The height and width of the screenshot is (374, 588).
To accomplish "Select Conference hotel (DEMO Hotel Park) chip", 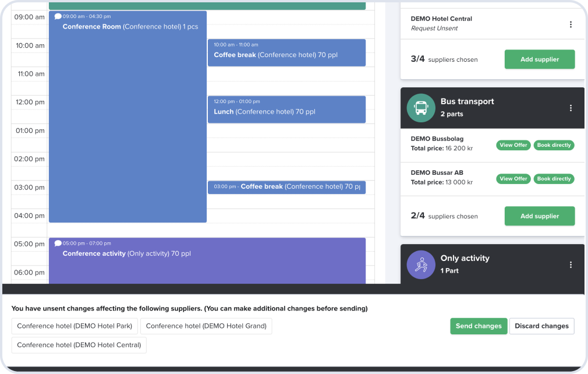I will pos(75,326).
